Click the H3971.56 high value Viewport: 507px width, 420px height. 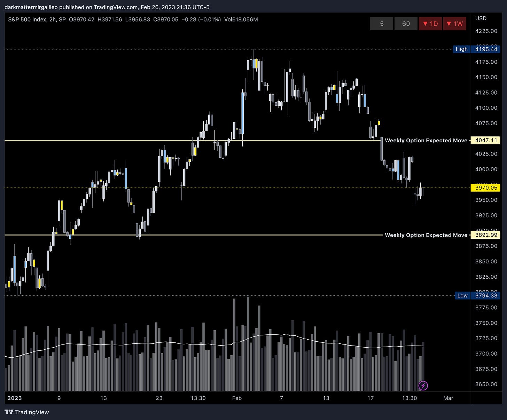click(x=110, y=19)
